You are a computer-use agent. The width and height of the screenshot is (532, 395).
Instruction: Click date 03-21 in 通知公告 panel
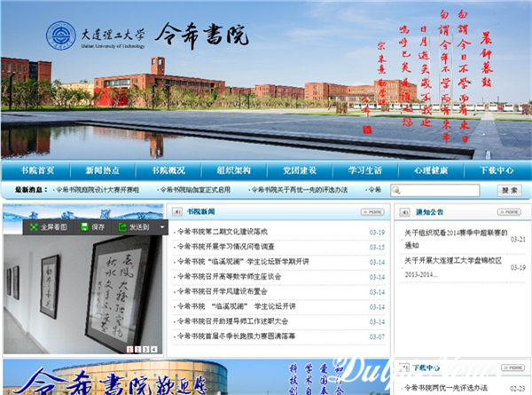tap(518, 240)
